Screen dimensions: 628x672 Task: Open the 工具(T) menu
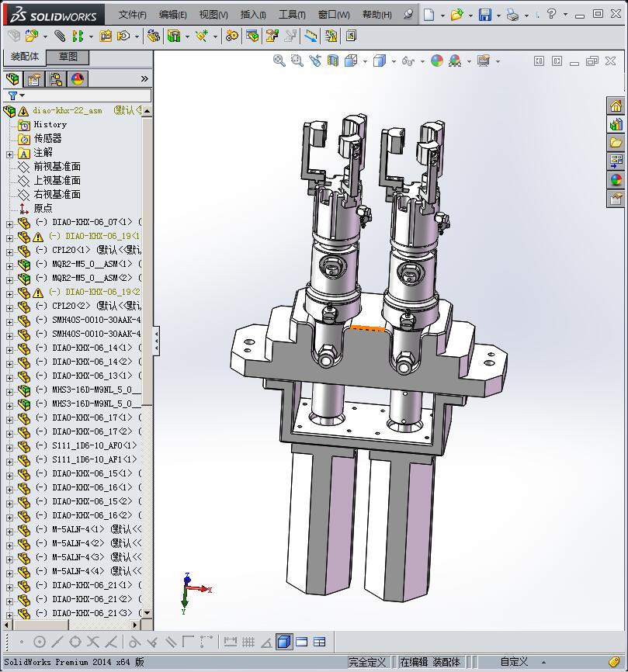point(292,15)
